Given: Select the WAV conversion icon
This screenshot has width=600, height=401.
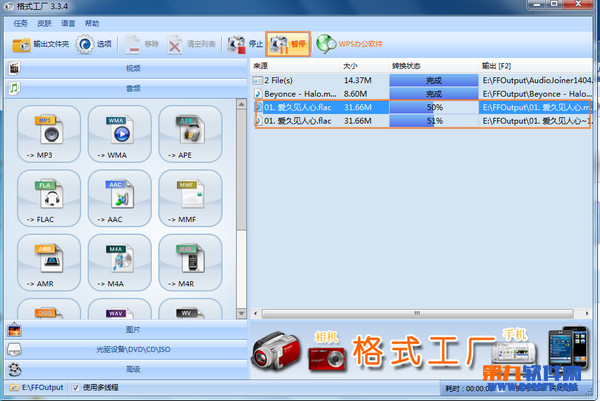Looking at the screenshot, I should (x=120, y=309).
